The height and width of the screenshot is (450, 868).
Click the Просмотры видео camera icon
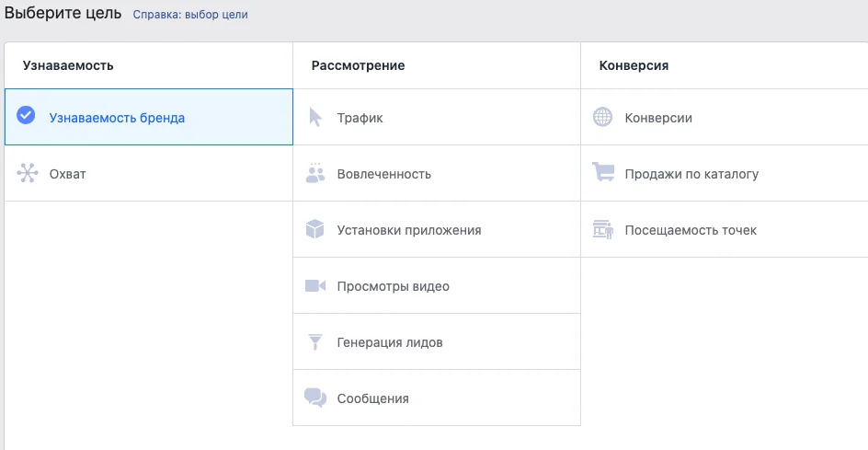pyautogui.click(x=315, y=286)
